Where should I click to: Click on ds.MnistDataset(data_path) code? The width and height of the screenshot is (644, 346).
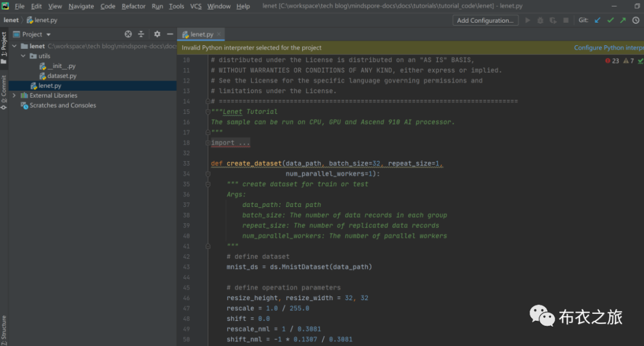(321, 267)
